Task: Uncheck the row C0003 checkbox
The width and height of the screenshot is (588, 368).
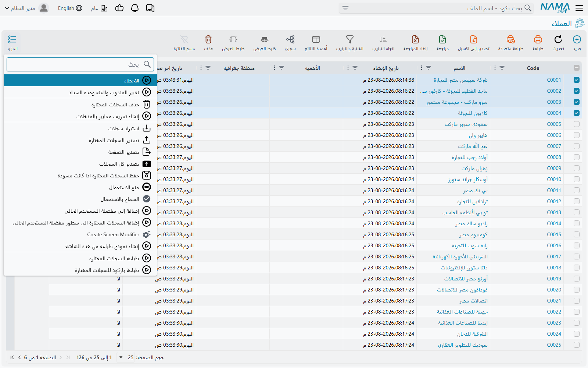Action: click(577, 102)
